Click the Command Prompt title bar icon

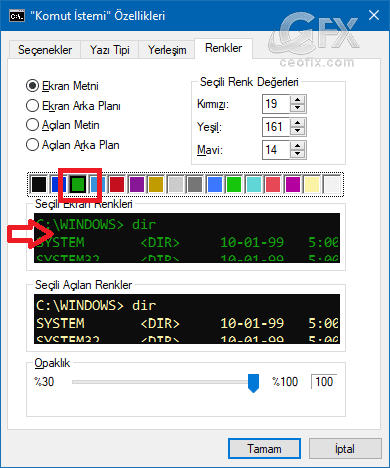tap(17, 16)
